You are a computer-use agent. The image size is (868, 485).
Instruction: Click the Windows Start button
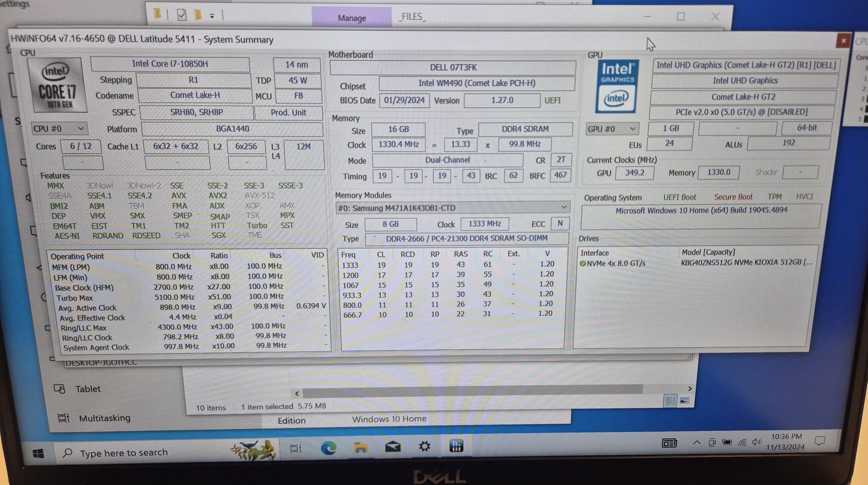click(38, 454)
